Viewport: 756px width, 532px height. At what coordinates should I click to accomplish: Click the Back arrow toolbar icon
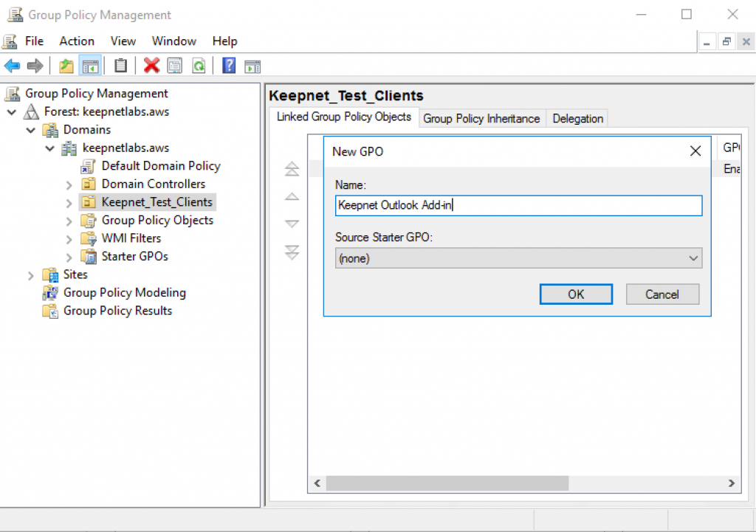(12, 66)
